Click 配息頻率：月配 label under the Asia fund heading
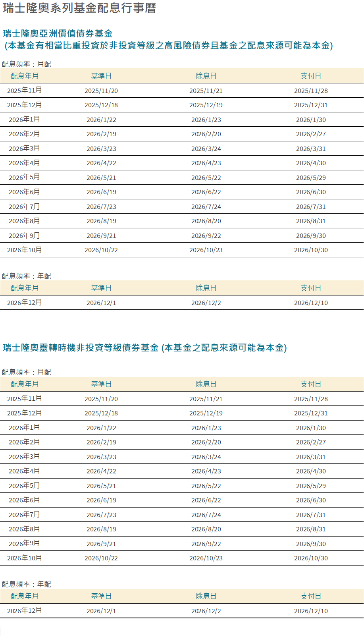Image resolution: width=364 pixels, height=637 pixels. click(x=27, y=64)
